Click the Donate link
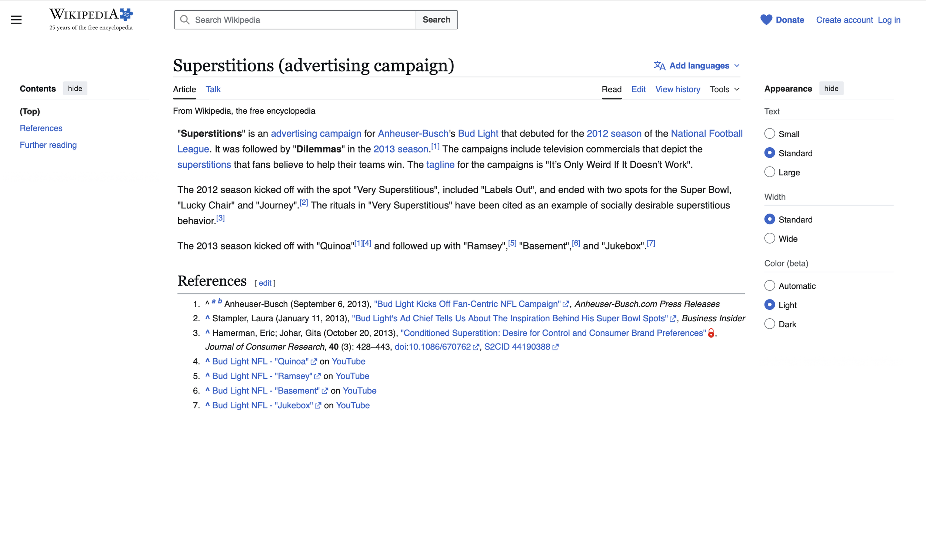Image resolution: width=926 pixels, height=560 pixels. pos(790,20)
